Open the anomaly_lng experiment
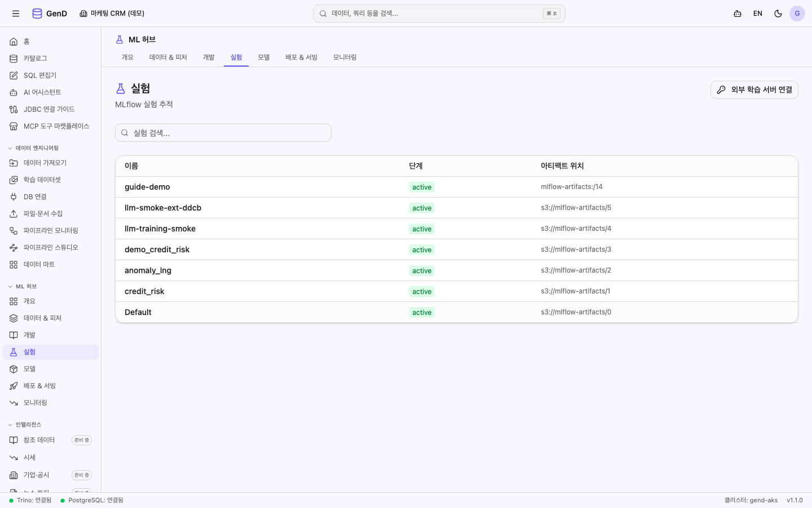The image size is (812, 508). point(457,270)
